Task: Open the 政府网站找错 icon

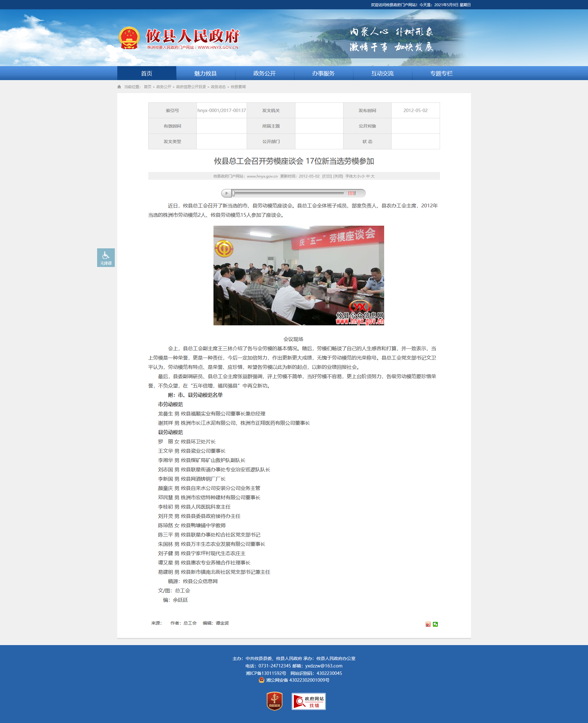Action: click(x=308, y=701)
